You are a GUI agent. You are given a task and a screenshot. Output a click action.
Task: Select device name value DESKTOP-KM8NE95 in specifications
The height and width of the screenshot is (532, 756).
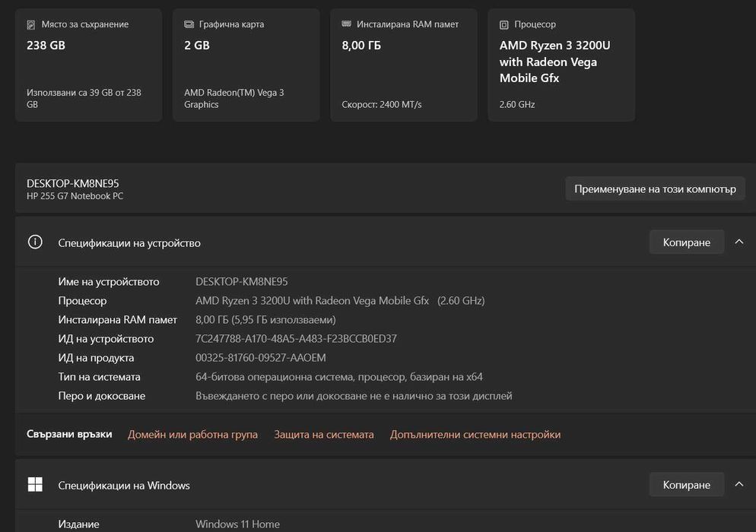click(242, 281)
